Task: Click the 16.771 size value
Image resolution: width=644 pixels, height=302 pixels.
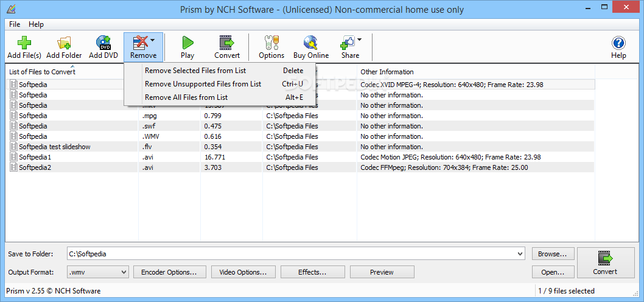Action: pos(215,157)
